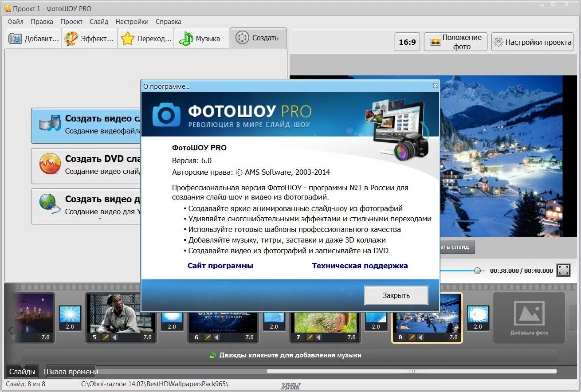Select the transition icon after slide 5

coord(172,317)
